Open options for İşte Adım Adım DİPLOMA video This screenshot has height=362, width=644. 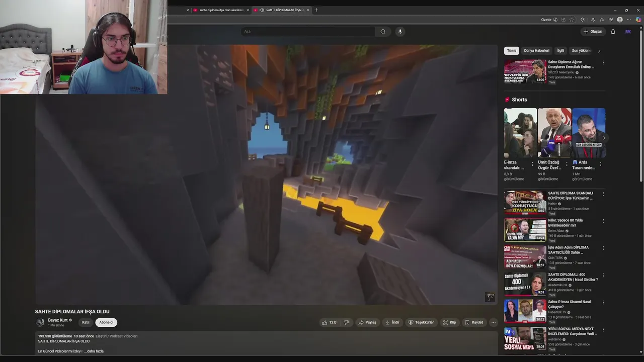(x=603, y=248)
